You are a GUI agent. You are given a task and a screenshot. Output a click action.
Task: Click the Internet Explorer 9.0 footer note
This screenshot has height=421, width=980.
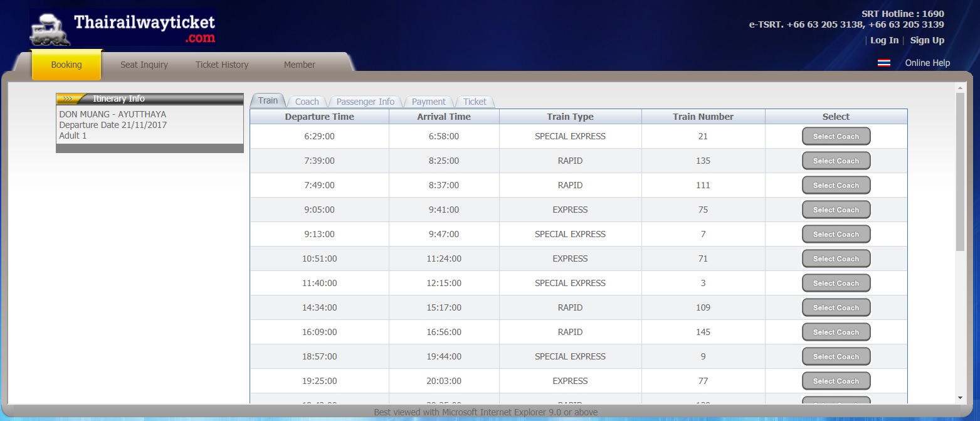[486, 412]
